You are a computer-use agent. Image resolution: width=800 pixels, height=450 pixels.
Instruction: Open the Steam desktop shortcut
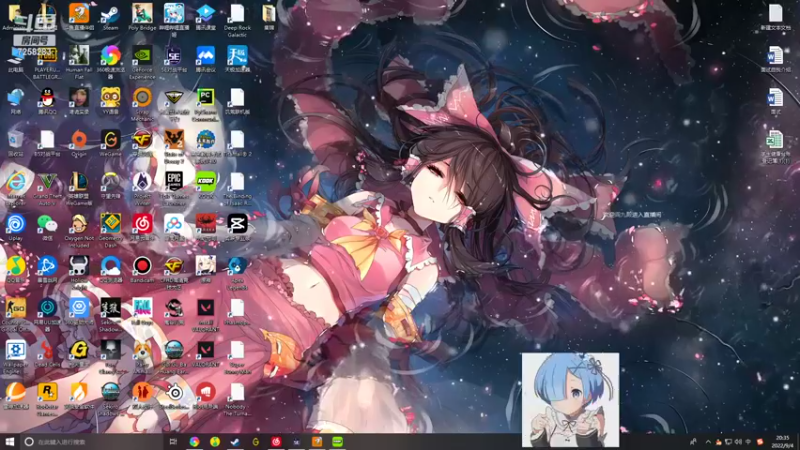click(110, 18)
